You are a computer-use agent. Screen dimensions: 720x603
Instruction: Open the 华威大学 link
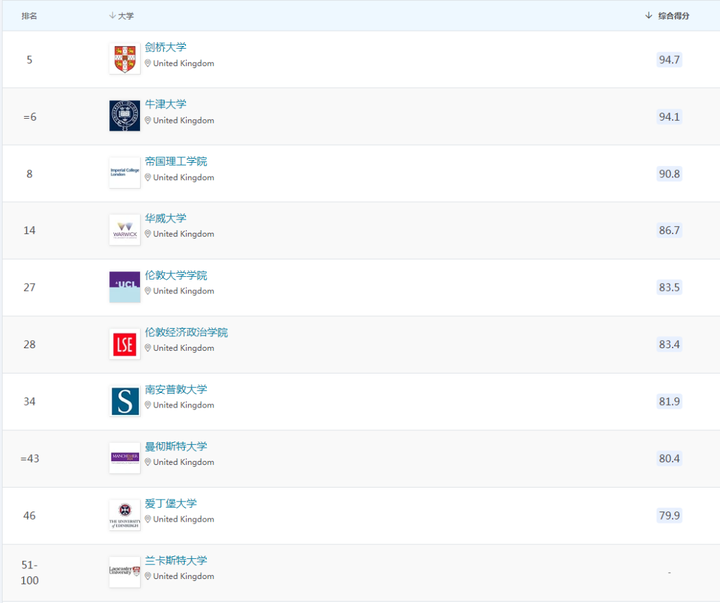[166, 218]
